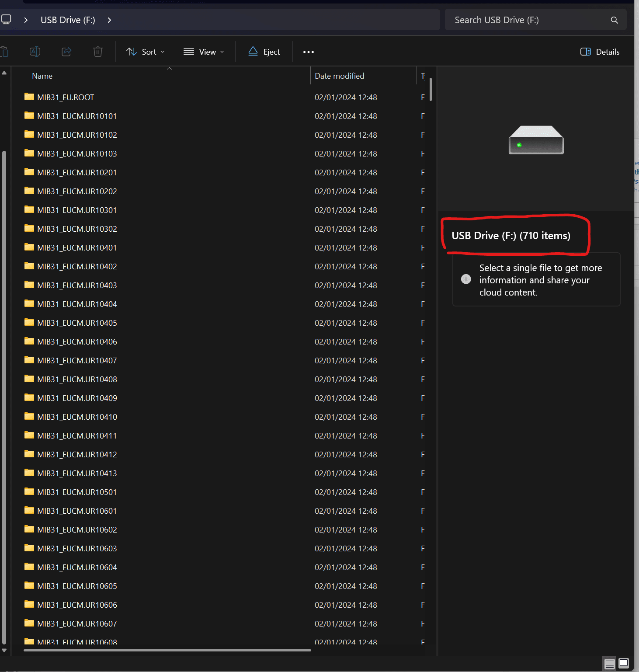Click folder icon of MIB31_EUCM.UR10404
The height and width of the screenshot is (672, 639).
29,303
